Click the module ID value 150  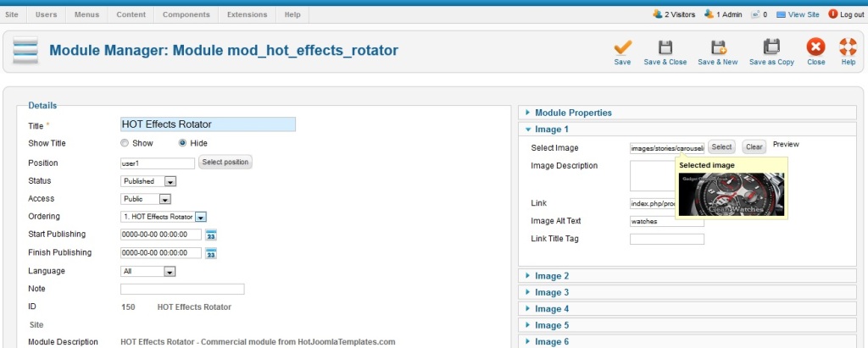[x=128, y=307]
